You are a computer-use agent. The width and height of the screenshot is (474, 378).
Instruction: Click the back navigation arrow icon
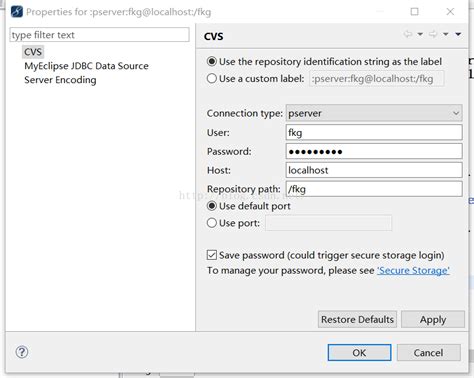(x=408, y=34)
